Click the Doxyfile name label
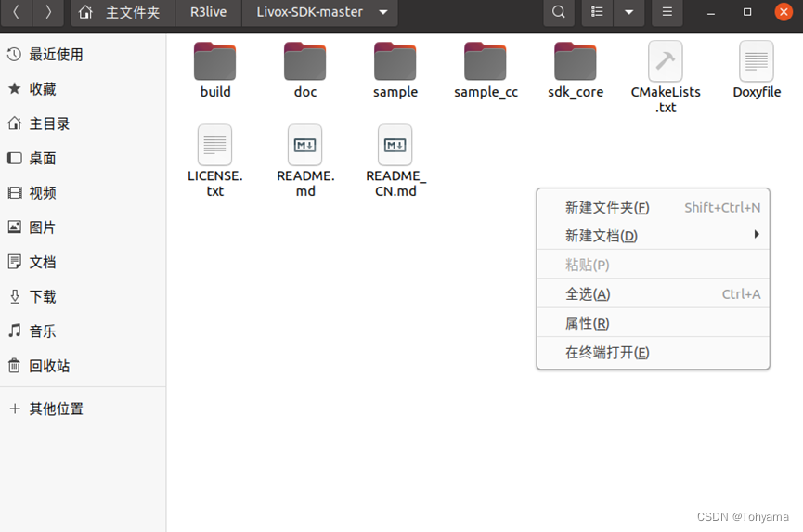This screenshot has height=532, width=803. click(757, 92)
